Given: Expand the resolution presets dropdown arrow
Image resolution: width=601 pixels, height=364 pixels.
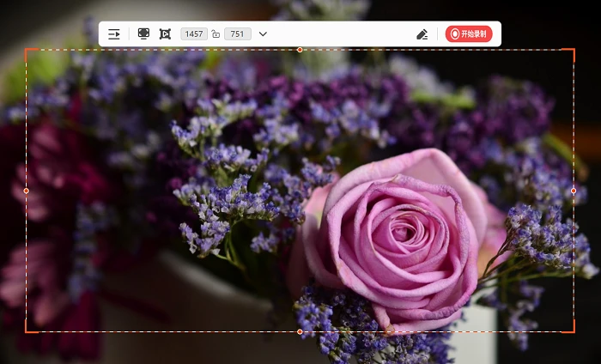Looking at the screenshot, I should tap(263, 34).
